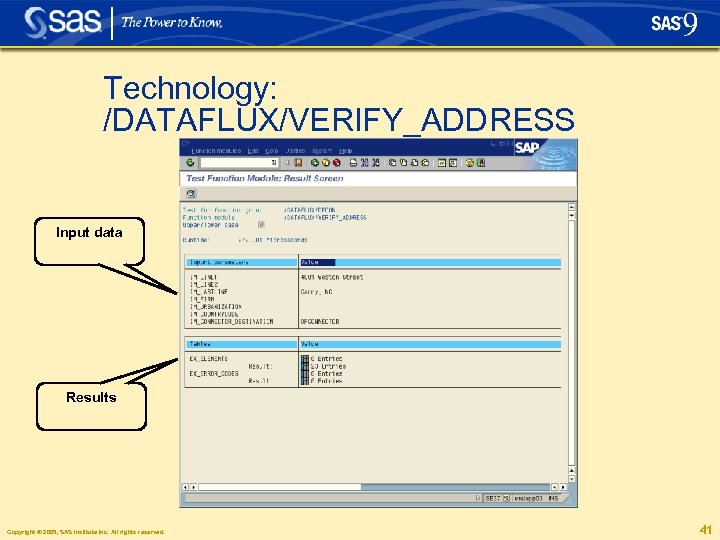720x540 pixels.
Task: Click the Print icon
Action: 353,163
